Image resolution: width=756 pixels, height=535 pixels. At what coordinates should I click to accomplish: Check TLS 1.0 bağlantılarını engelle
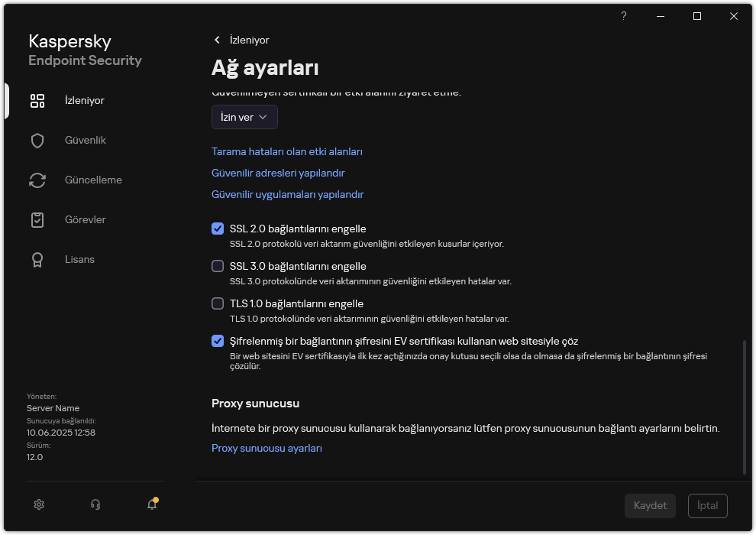tap(218, 303)
